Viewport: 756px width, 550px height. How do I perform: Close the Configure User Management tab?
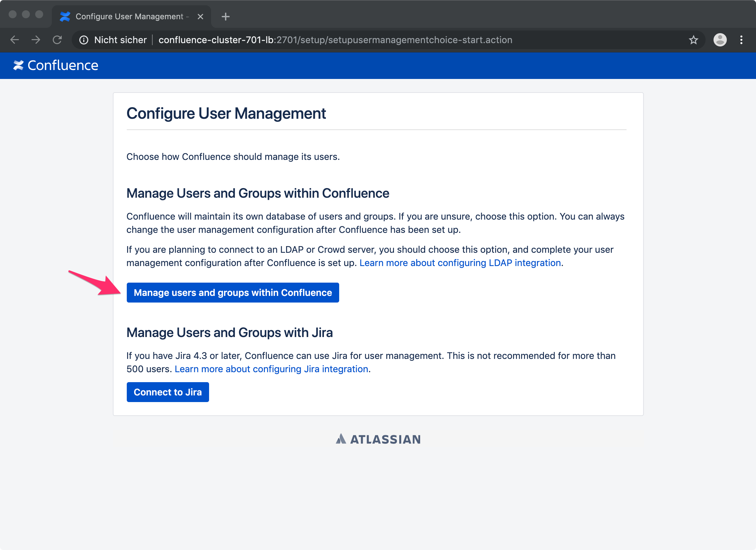click(x=200, y=16)
